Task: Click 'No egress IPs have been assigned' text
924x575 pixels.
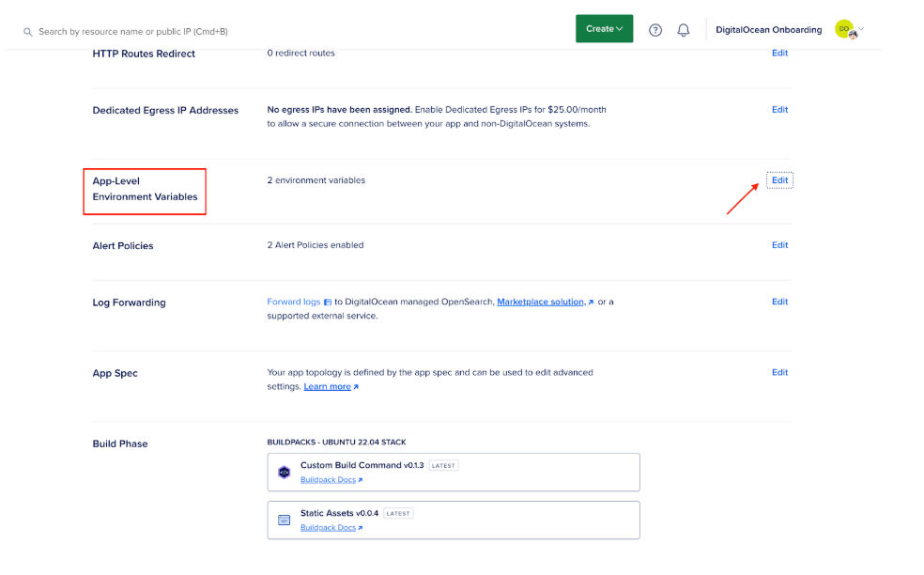Action: 339,110
